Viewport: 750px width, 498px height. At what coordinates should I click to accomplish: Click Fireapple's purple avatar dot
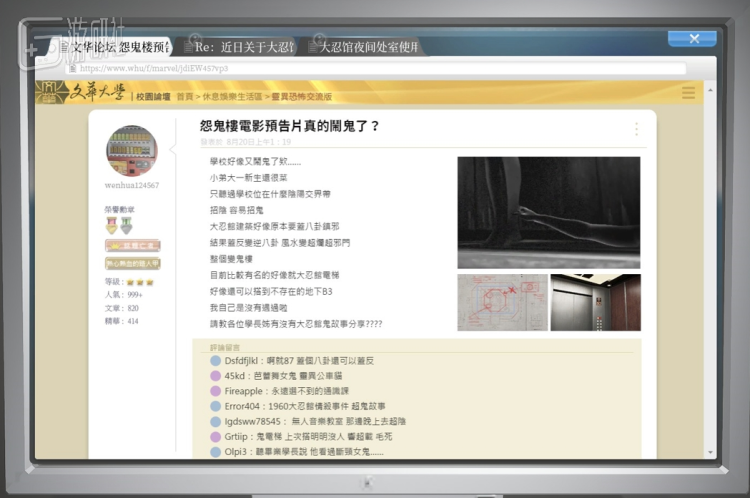click(216, 391)
